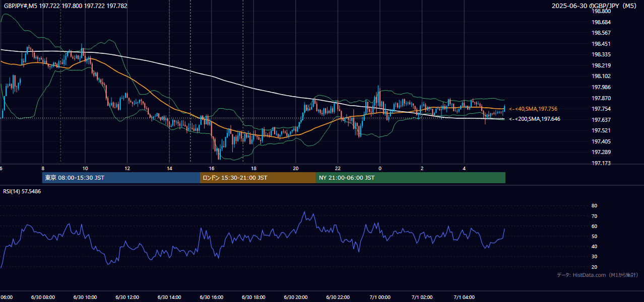The width and height of the screenshot is (644, 302).
Task: Click the RSI 80 level label
Action: [594, 206]
